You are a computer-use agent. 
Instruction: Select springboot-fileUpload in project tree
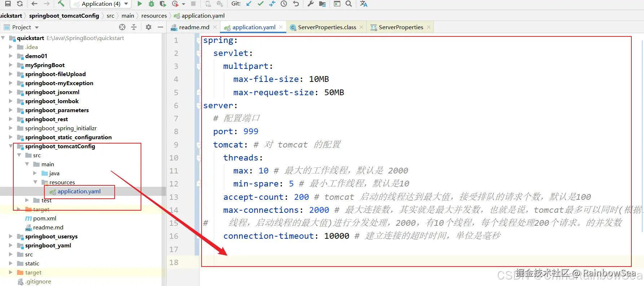(56, 74)
